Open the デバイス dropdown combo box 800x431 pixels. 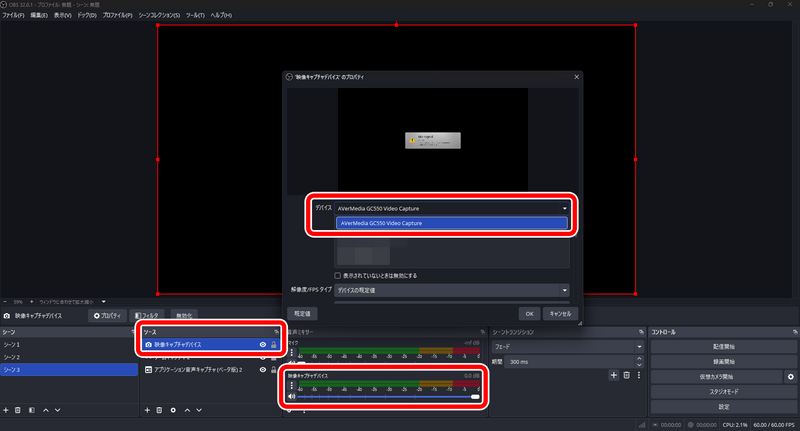tap(452, 209)
